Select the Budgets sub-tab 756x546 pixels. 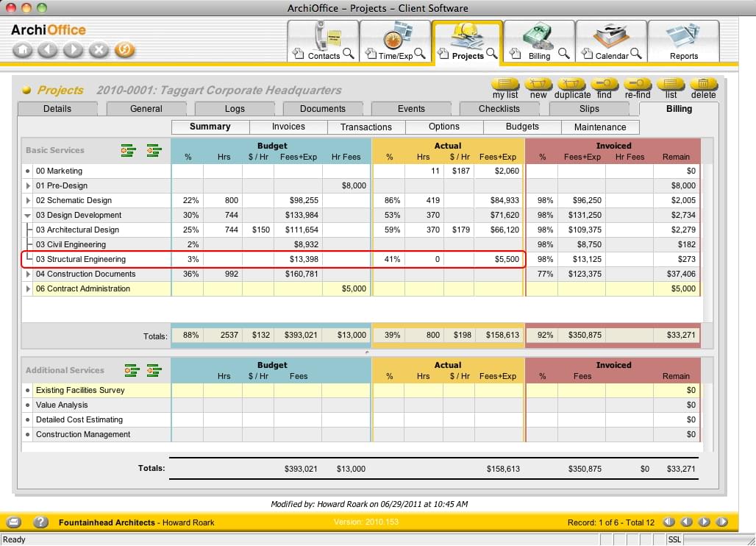point(522,127)
